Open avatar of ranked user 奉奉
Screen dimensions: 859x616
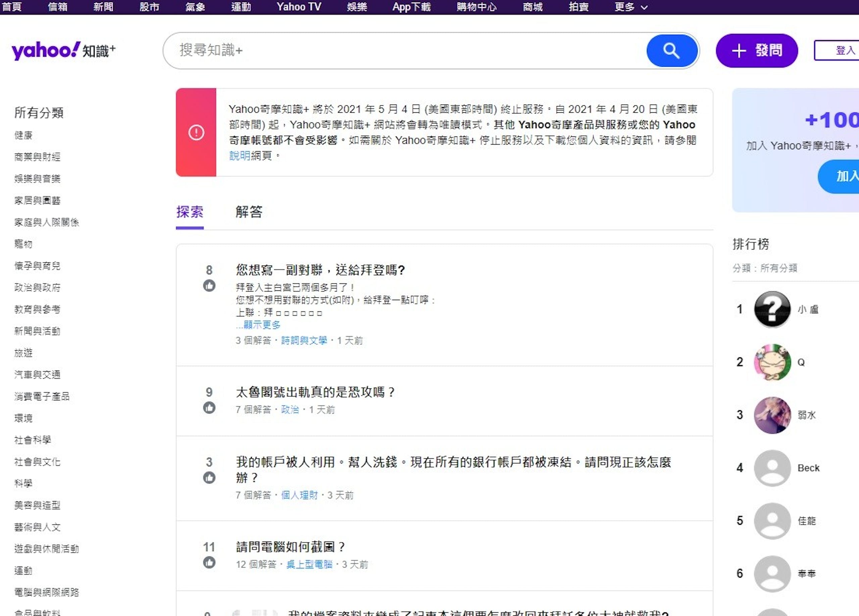[x=772, y=574]
